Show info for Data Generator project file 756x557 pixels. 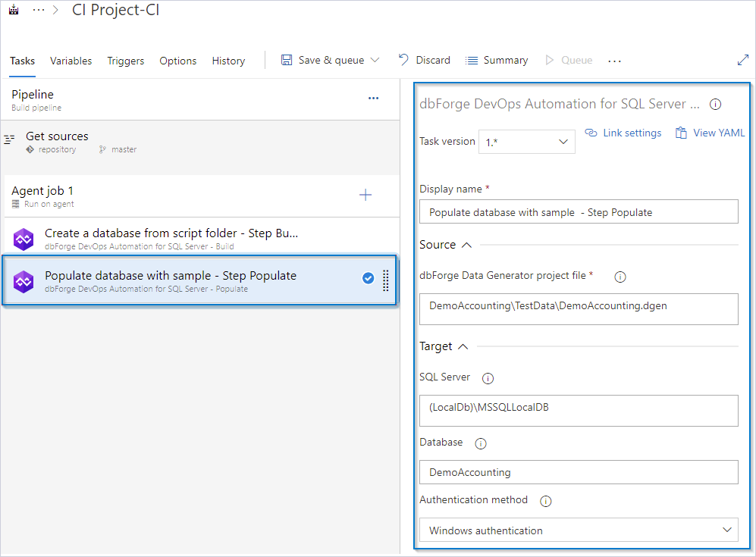tap(620, 277)
